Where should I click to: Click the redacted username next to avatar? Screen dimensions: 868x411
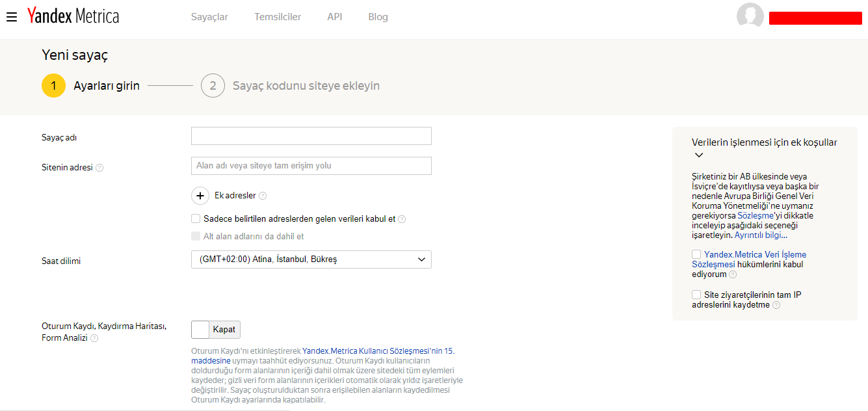(x=815, y=18)
